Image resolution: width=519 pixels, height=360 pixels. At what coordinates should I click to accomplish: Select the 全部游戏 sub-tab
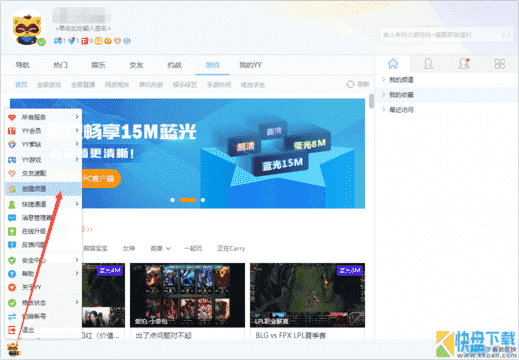[x=49, y=85]
